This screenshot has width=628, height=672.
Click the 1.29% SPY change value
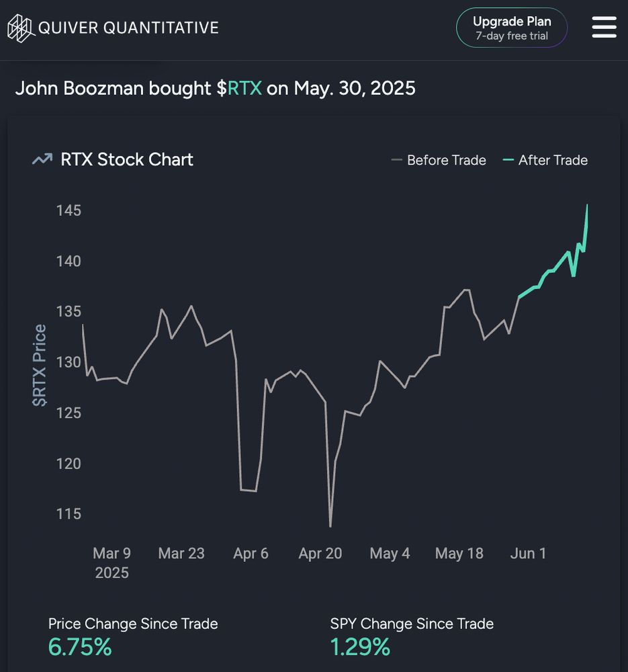(360, 646)
